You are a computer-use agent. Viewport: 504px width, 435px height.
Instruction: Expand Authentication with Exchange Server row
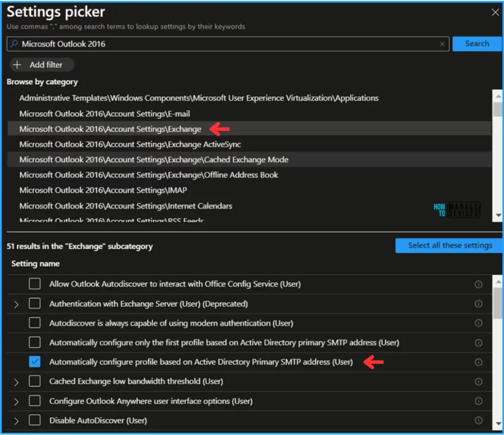tap(16, 304)
